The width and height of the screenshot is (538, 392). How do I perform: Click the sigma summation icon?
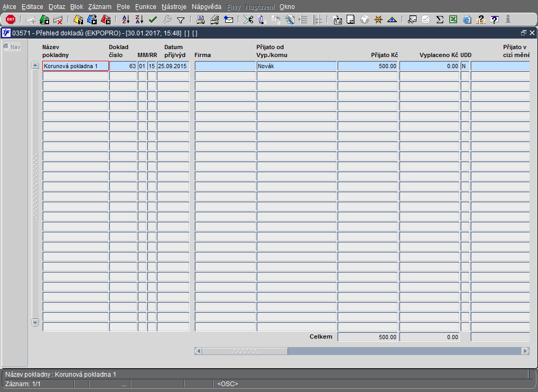tap(440, 20)
